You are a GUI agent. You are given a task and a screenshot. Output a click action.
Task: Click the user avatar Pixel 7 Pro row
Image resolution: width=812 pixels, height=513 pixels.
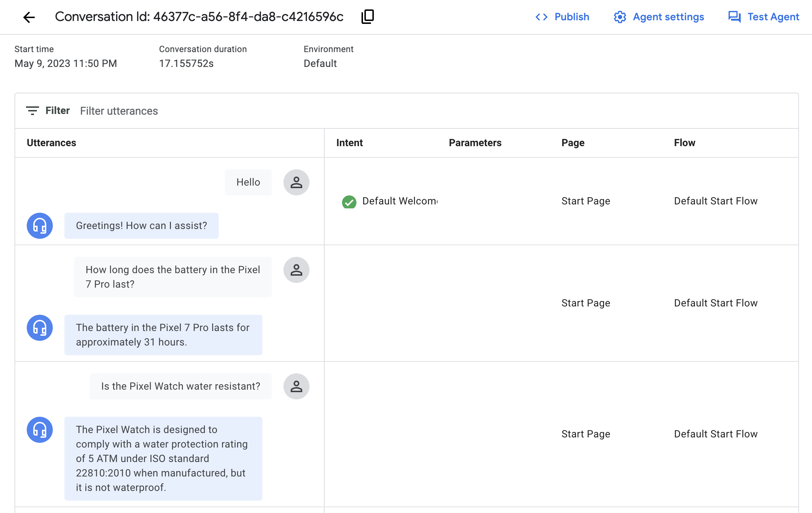click(296, 270)
